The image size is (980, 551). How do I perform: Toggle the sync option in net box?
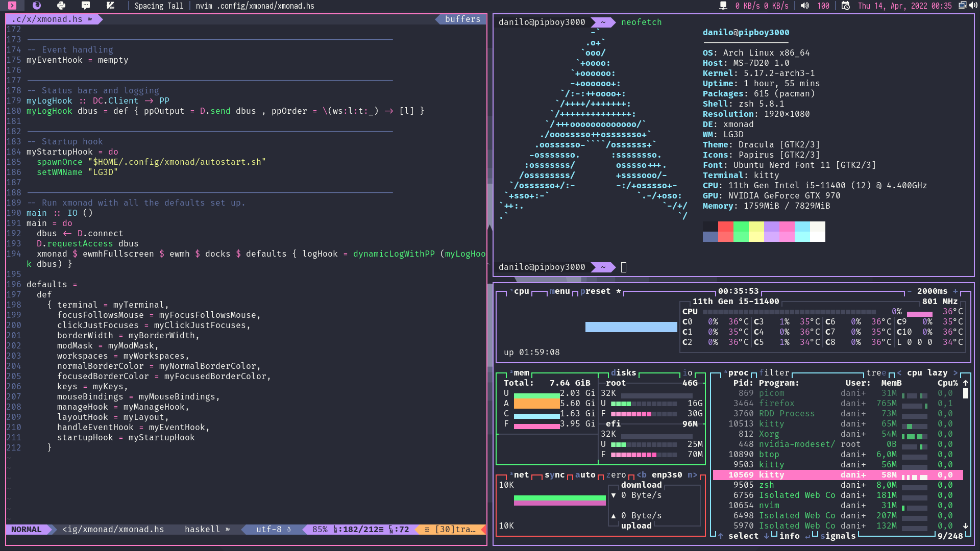tap(554, 475)
